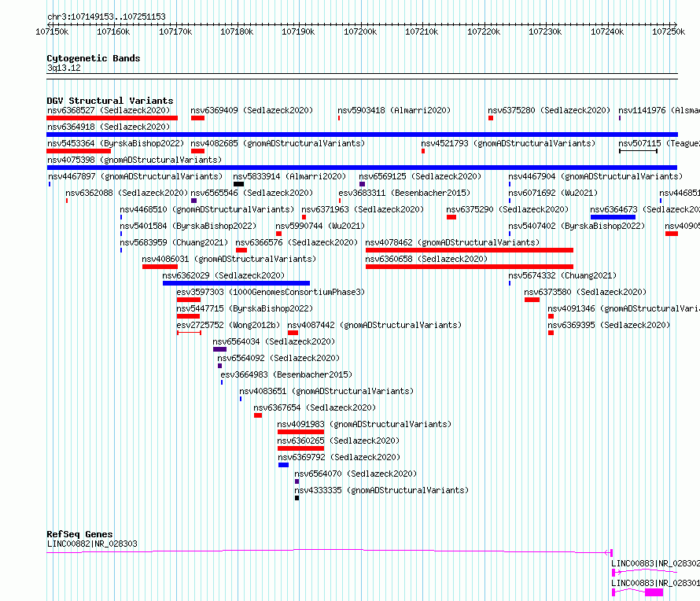
Task: Click nsv6564092 (Sedlazeck2020) label
Action: (x=278, y=358)
